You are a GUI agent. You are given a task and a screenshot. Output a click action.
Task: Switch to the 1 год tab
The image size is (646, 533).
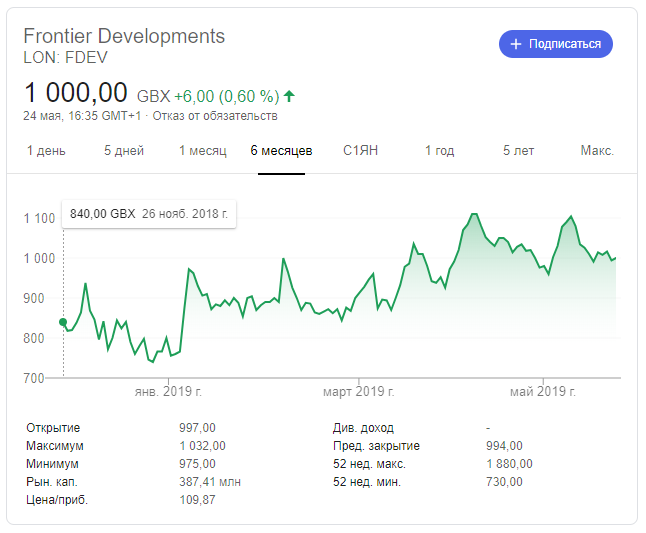440,151
